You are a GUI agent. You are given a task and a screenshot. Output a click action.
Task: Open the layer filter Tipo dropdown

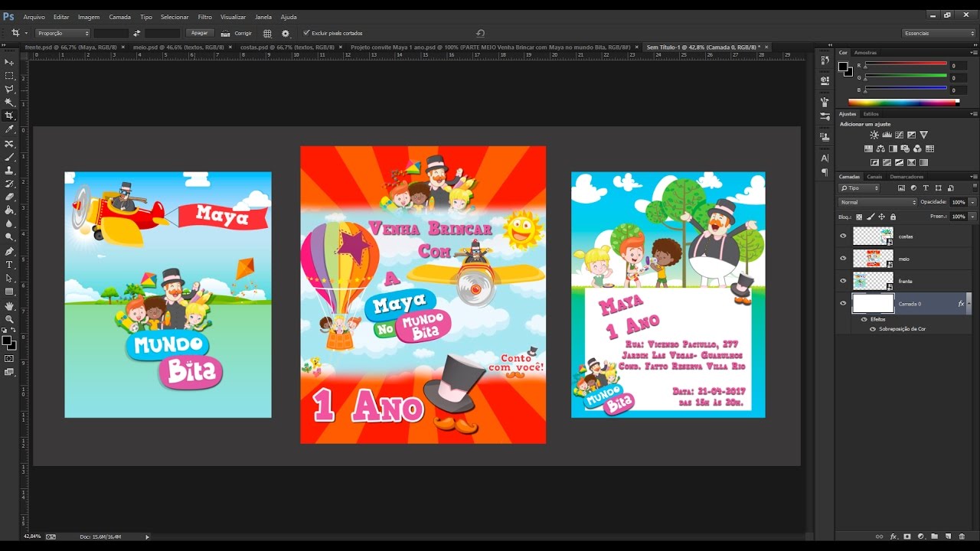[859, 187]
